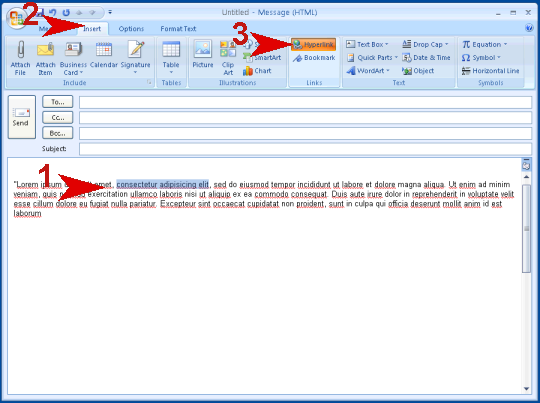This screenshot has height=403, width=540.
Task: Insert a Picture from the Illustrations group
Action: coord(202,49)
